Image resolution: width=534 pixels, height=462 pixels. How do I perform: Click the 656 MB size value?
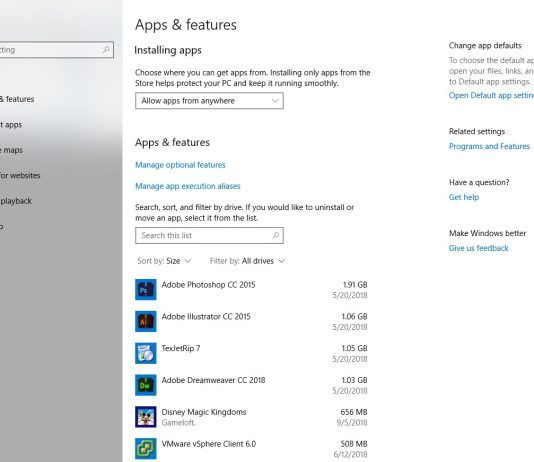(354, 412)
